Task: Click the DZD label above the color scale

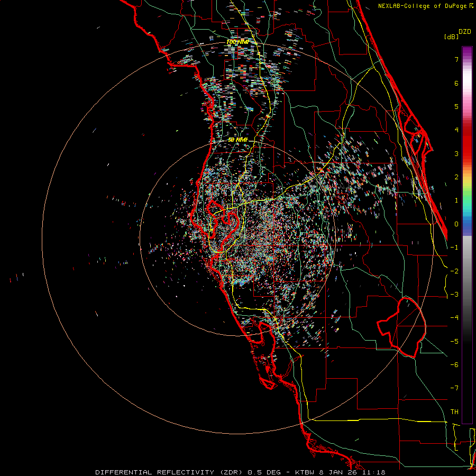Action: click(465, 32)
